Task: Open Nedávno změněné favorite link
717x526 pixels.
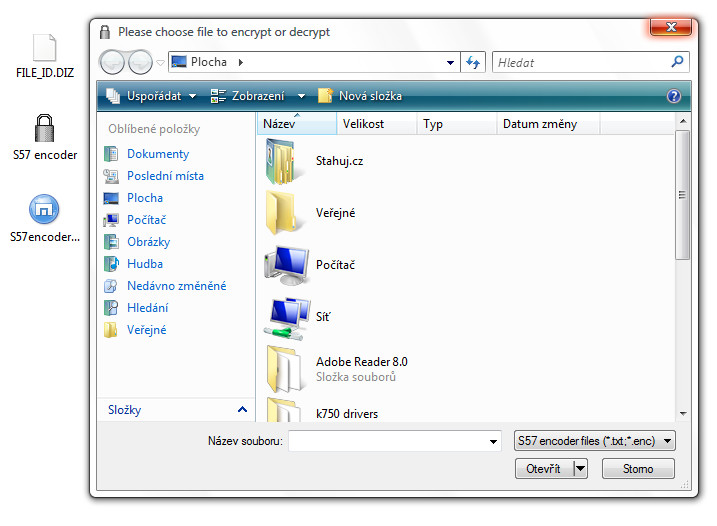Action: [x=177, y=285]
